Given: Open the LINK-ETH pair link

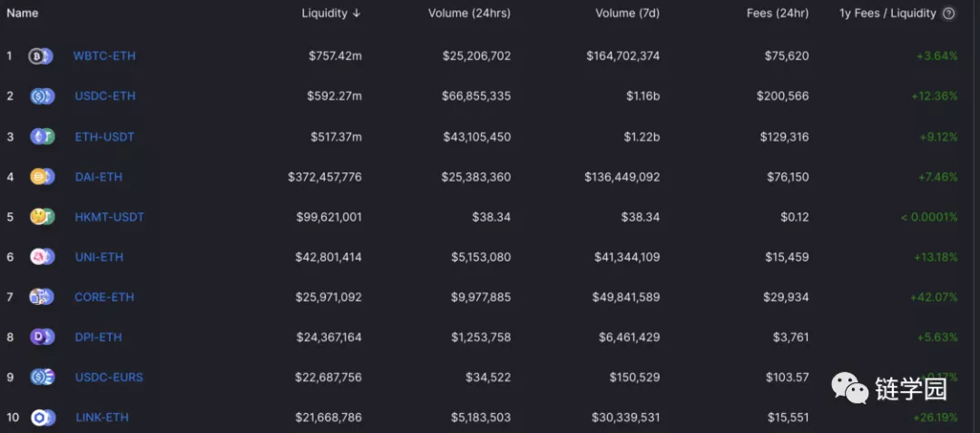Looking at the screenshot, I should click(102, 418).
